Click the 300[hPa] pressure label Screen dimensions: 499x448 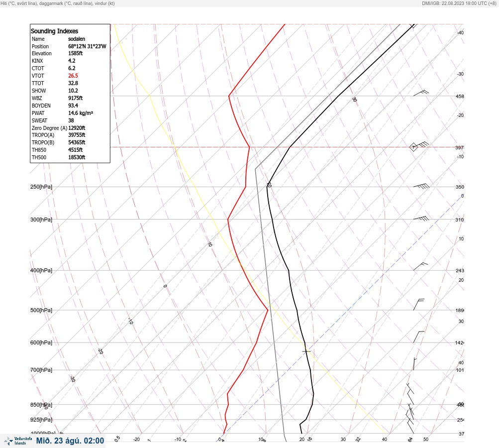pos(41,220)
